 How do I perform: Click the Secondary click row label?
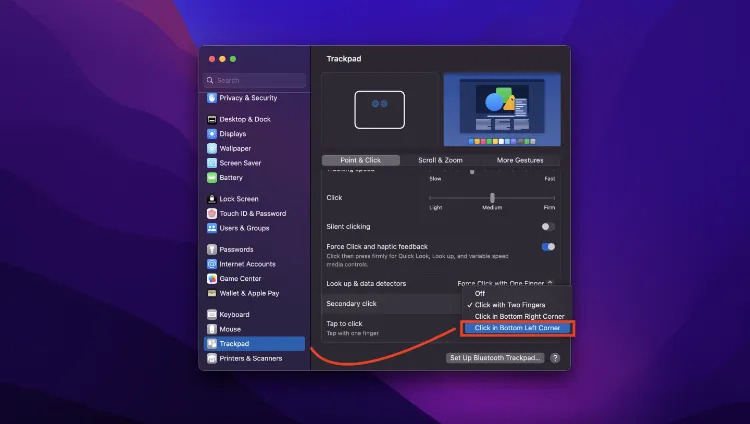[x=351, y=304]
